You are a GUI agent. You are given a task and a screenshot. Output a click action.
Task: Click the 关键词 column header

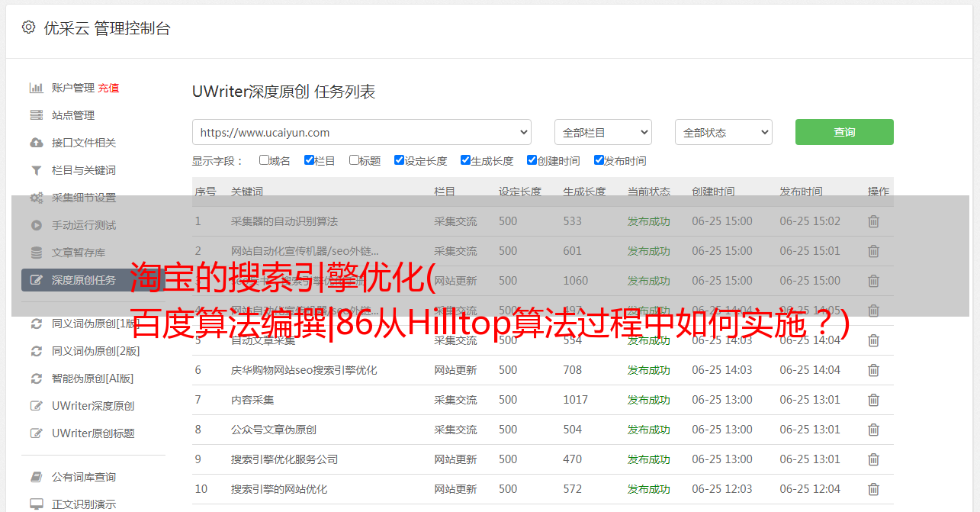247,192
